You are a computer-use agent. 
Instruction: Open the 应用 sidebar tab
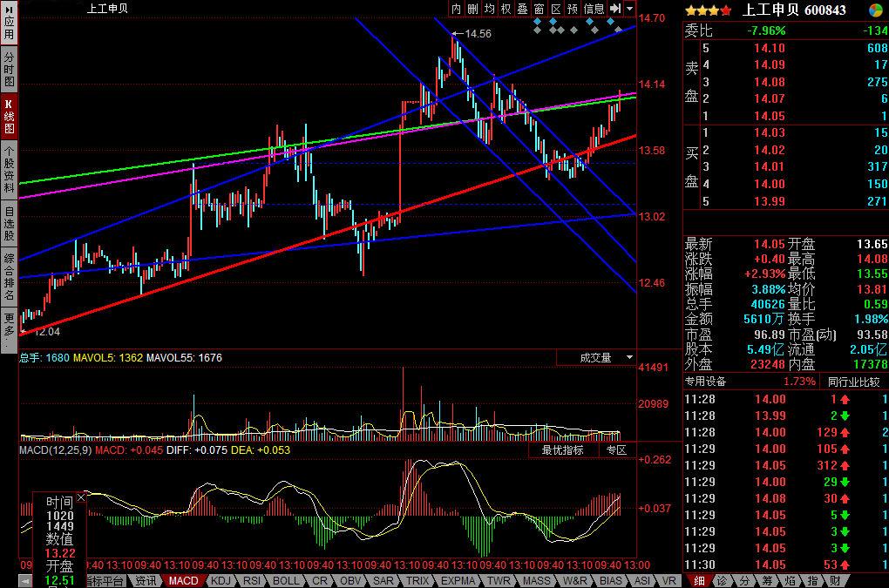pyautogui.click(x=9, y=23)
